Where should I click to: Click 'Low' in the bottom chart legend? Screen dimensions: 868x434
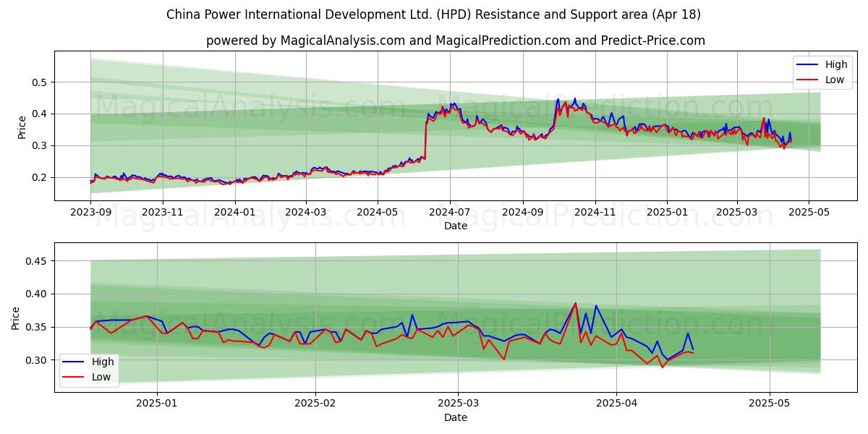pos(101,377)
